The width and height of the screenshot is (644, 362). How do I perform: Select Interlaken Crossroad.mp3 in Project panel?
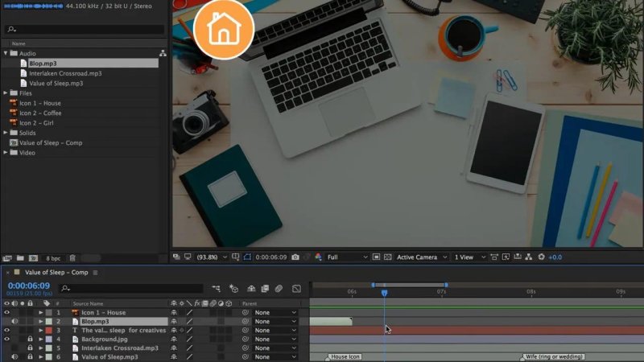(x=65, y=73)
